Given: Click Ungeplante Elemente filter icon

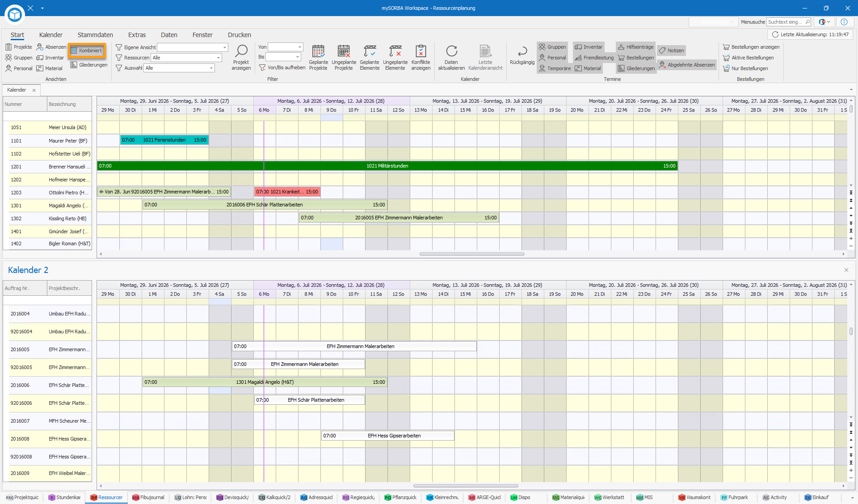Looking at the screenshot, I should click(395, 57).
